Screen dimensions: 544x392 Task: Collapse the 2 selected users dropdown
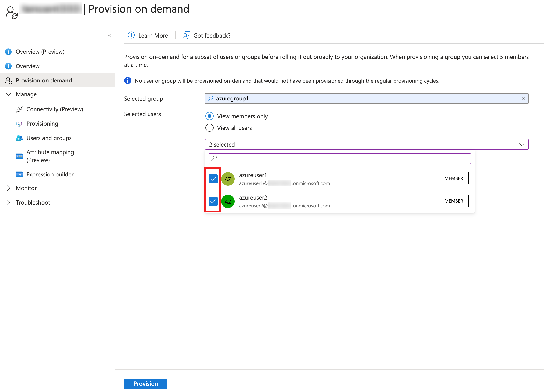click(x=522, y=145)
